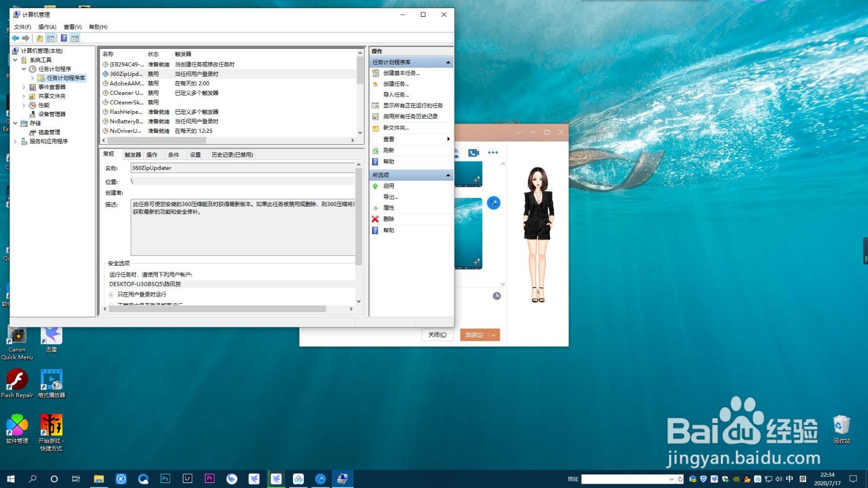Screen dimensions: 868x488
Task: Click the forward arrow in the toolbar
Action: [25, 38]
